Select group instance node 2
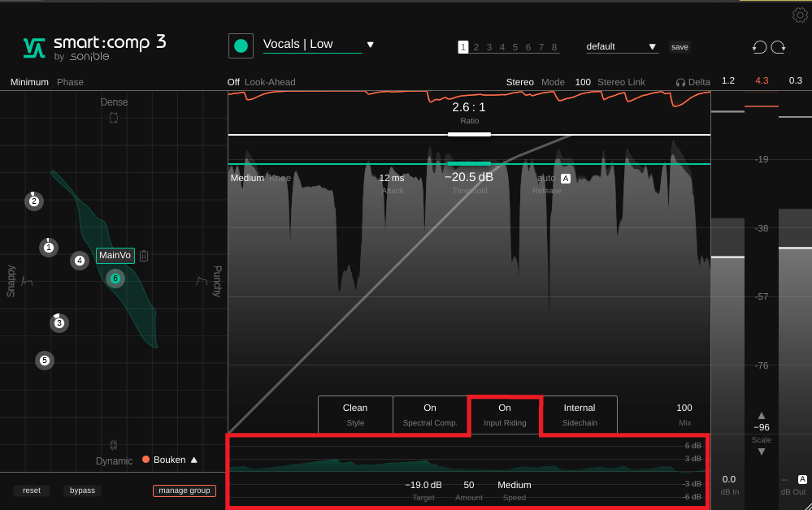This screenshot has height=510, width=812. (x=33, y=201)
